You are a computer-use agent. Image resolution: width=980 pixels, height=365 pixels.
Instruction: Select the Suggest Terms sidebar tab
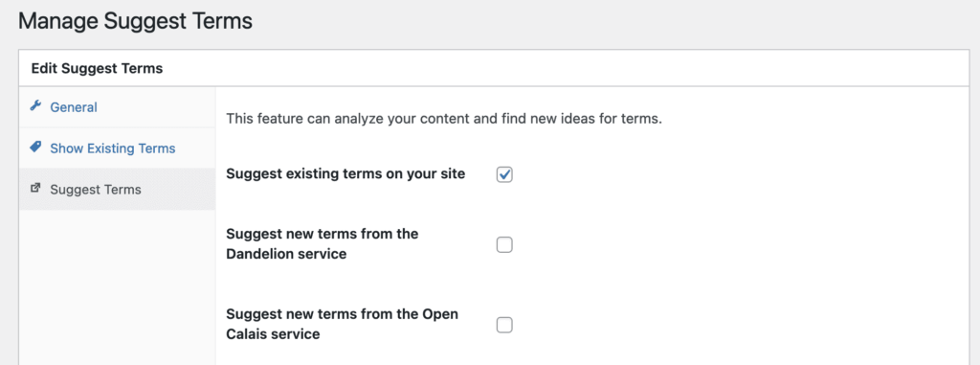point(118,189)
